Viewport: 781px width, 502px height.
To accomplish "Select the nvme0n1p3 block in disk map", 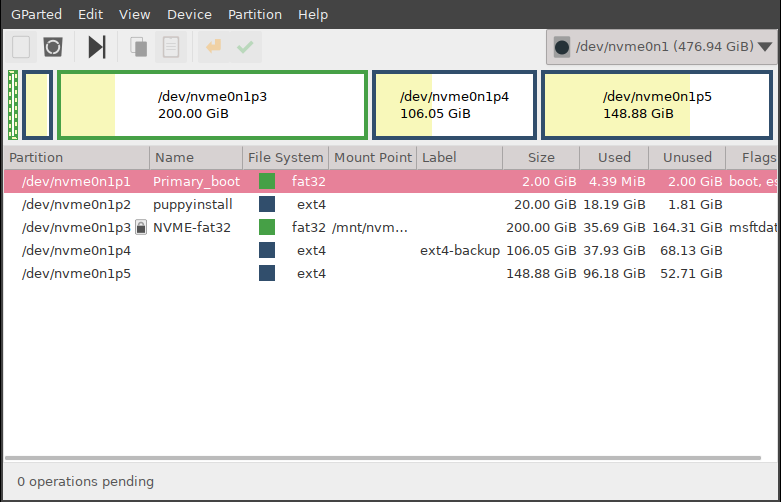I will [x=213, y=105].
